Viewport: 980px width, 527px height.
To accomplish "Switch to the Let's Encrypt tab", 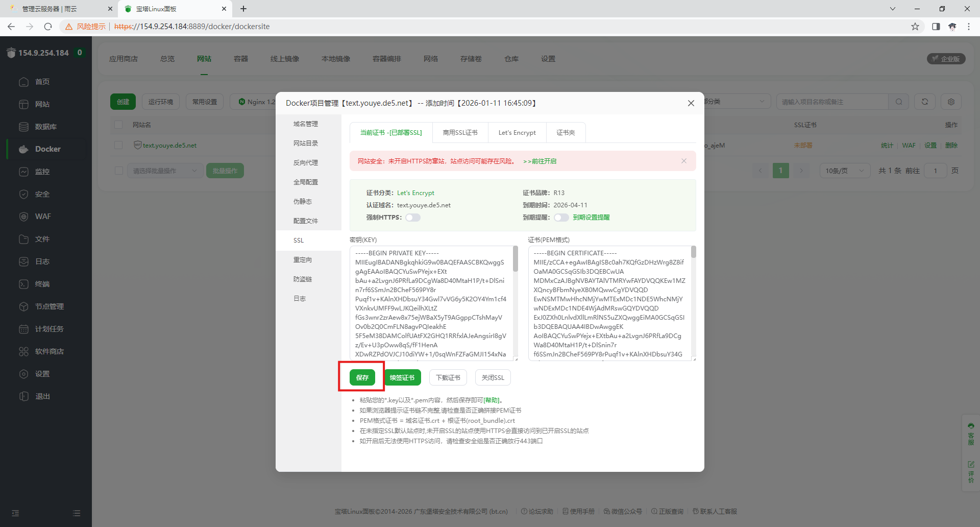I will [x=517, y=133].
